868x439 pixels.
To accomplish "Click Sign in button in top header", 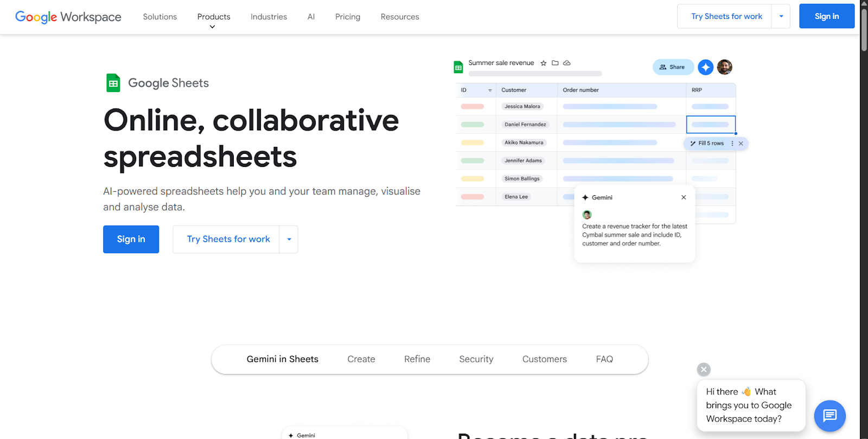I will [x=827, y=16].
